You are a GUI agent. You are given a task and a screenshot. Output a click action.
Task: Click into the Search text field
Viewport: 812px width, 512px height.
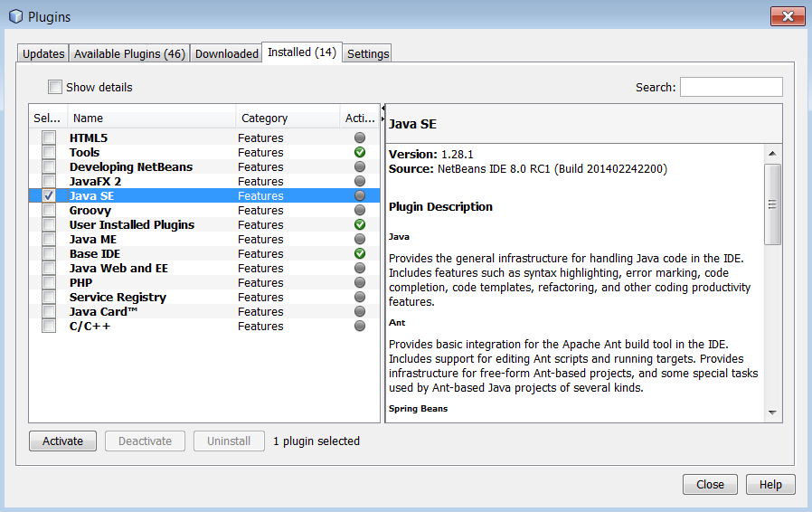731,87
